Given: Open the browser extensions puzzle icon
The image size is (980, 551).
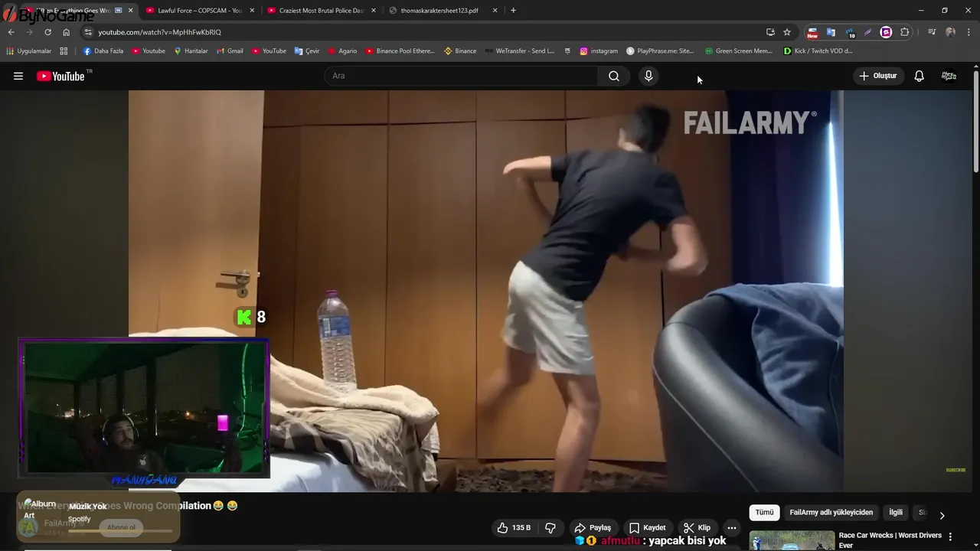Looking at the screenshot, I should pyautogui.click(x=904, y=32).
